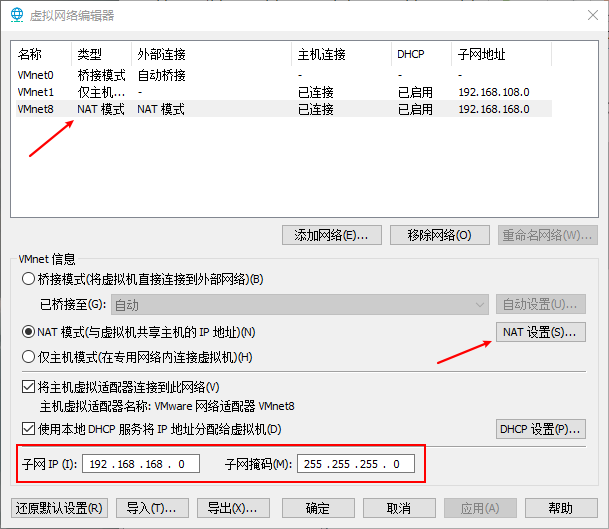Click the 自动桥接 cell
609x529 pixels.
(x=162, y=75)
